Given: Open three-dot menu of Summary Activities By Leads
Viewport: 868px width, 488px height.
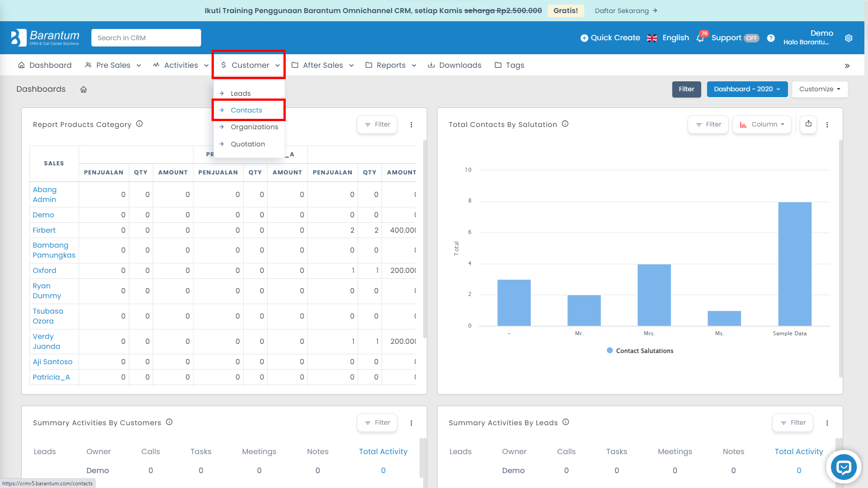Looking at the screenshot, I should pyautogui.click(x=827, y=423).
